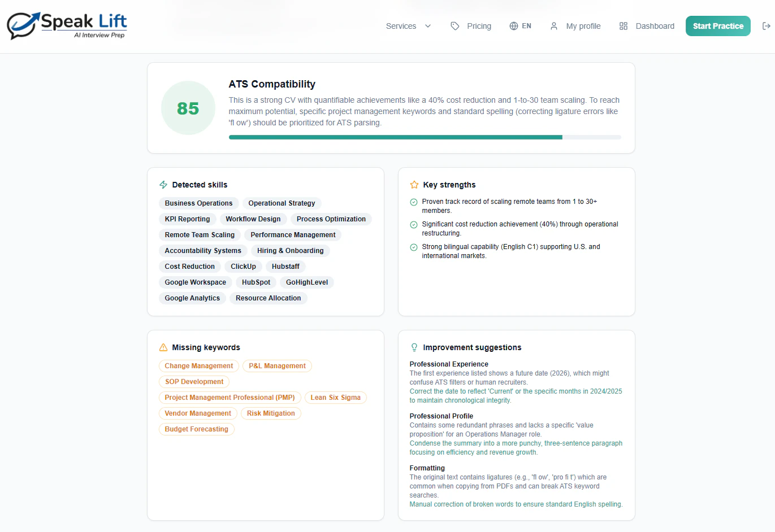
Task: Click 'Condense the summary' suggestion text
Action: (516, 448)
